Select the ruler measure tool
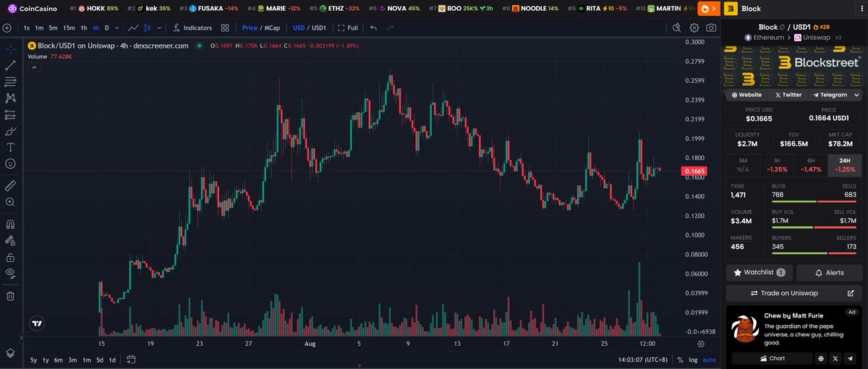The image size is (868, 369). click(x=11, y=186)
